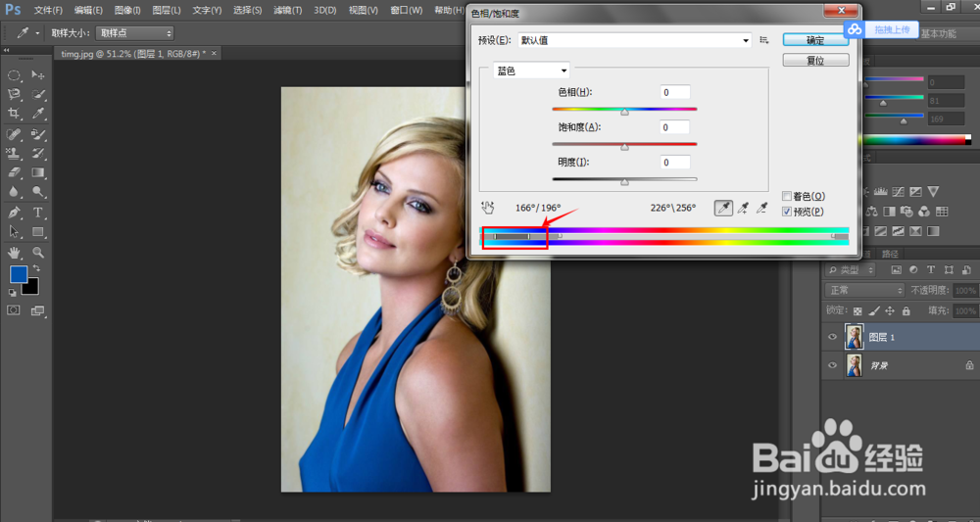
Task: Filter layers by type layers
Action: (x=931, y=269)
